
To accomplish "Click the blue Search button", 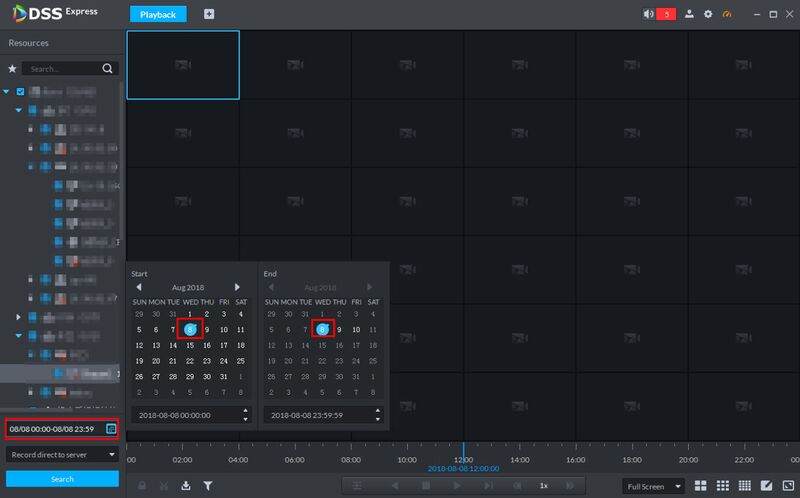I will point(62,479).
